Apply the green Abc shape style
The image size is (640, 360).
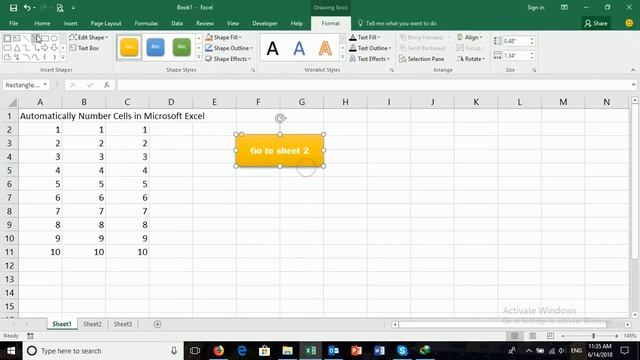click(182, 47)
